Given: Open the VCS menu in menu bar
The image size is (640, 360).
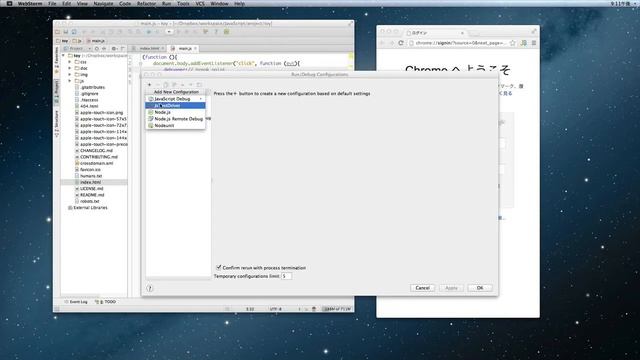Looking at the screenshot, I should (200, 3).
